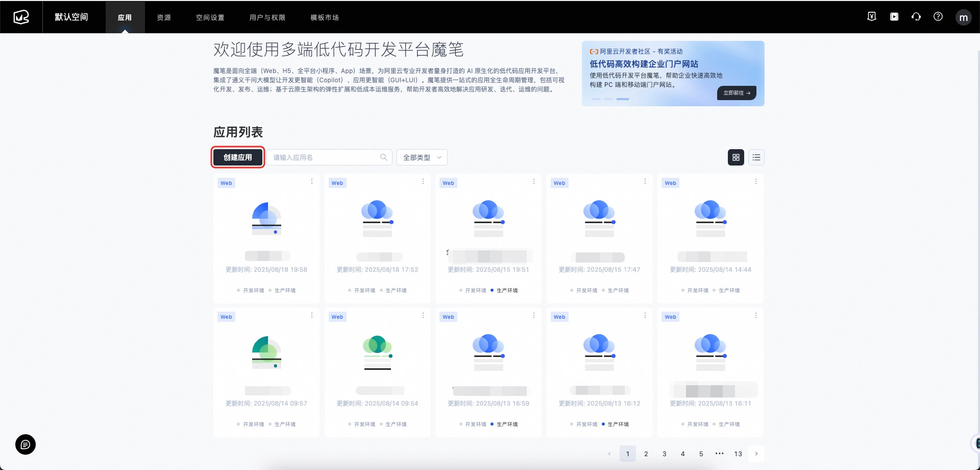This screenshot has height=470, width=980.
Task: Open more menu on app updated 2025/08/15 17:47
Action: (x=645, y=181)
